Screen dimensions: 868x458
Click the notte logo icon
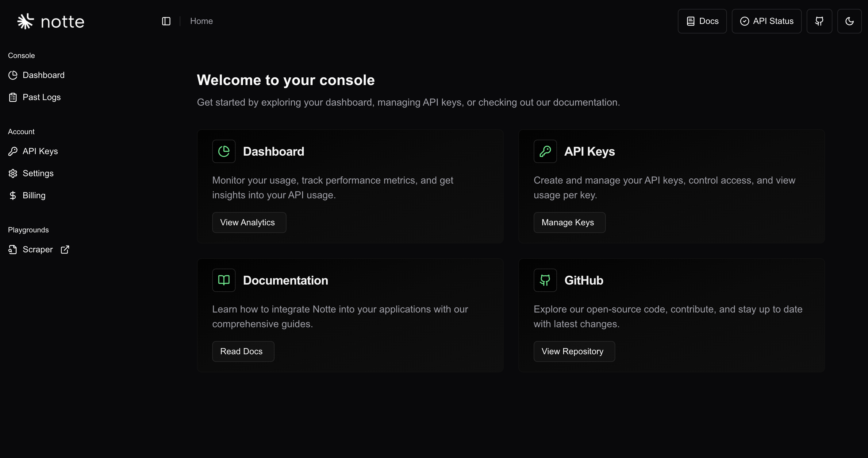tap(25, 21)
